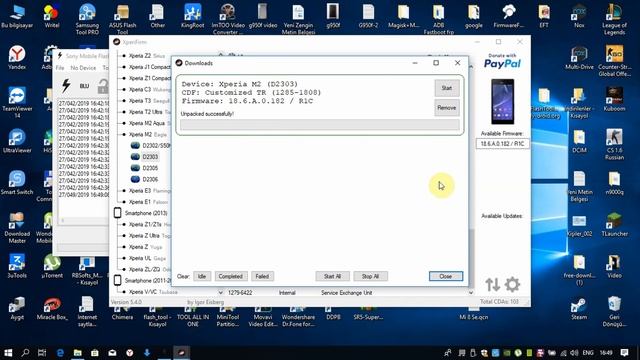
Task: Clear Completed downloads
Action: (x=230, y=276)
